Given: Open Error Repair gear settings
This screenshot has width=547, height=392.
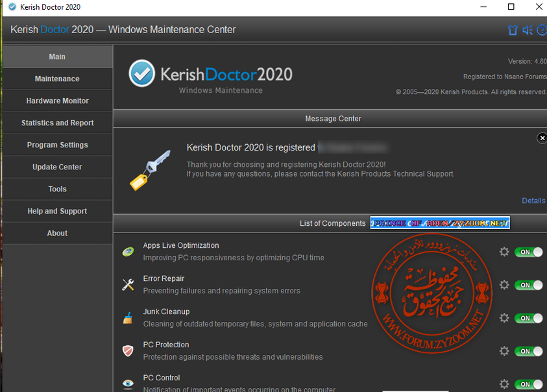Looking at the screenshot, I should tap(504, 285).
